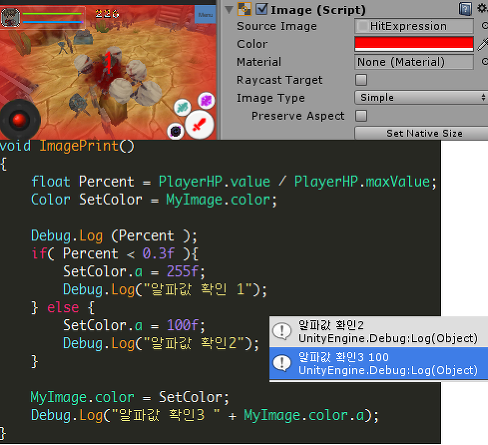Select the '알파값 확인3 100' console log entry
This screenshot has width=488, height=445.
379,363
